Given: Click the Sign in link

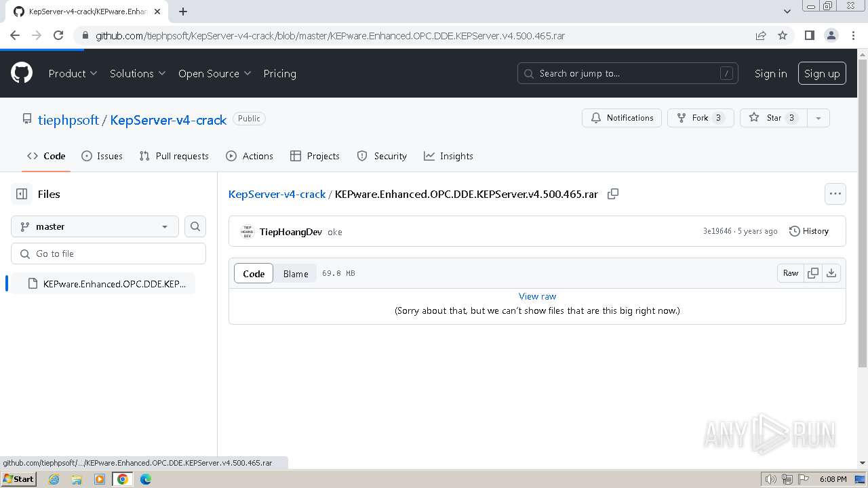Looking at the screenshot, I should tap(770, 73).
